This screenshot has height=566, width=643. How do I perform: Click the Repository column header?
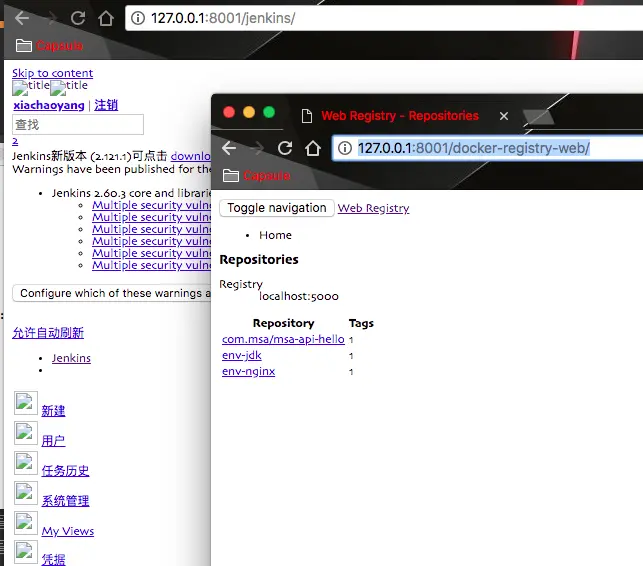[283, 323]
